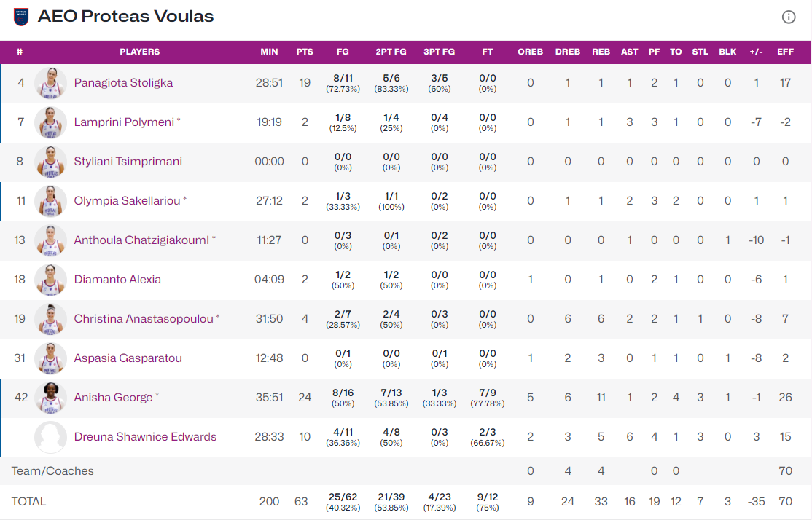Open Christina Anastasopoulou's player photo
The image size is (812, 520).
(50, 319)
